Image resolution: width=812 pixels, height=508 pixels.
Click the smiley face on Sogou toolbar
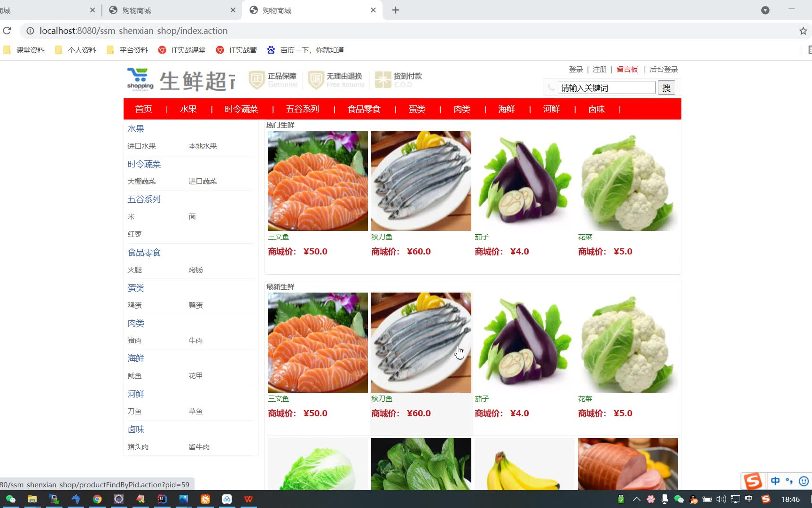point(804,481)
